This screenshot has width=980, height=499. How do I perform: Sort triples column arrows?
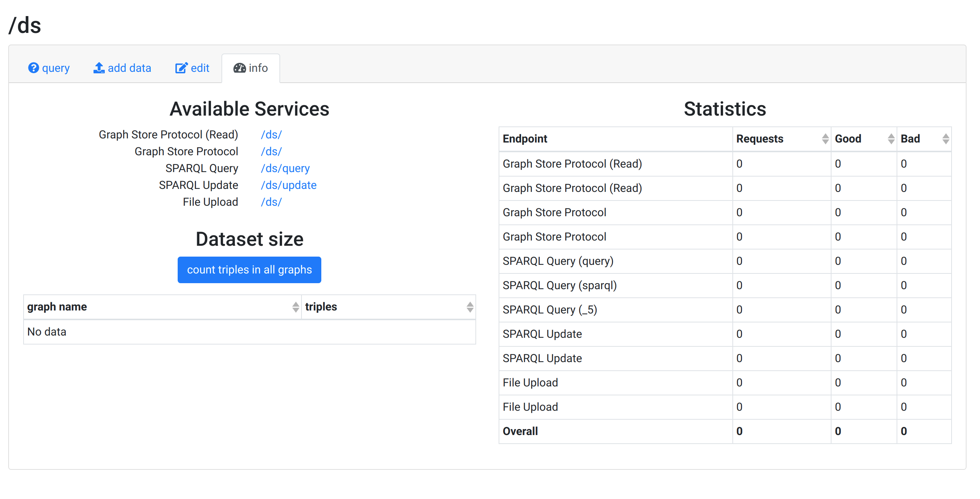[x=470, y=307]
